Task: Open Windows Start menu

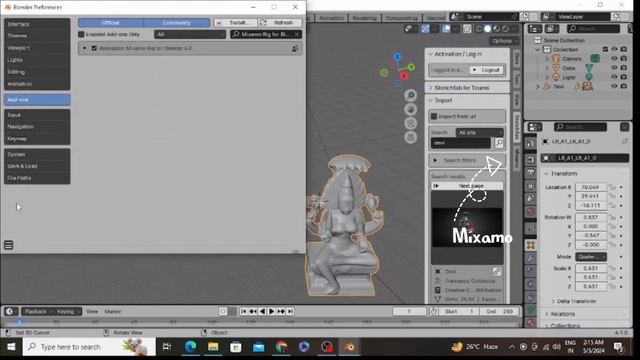Action: (11, 347)
